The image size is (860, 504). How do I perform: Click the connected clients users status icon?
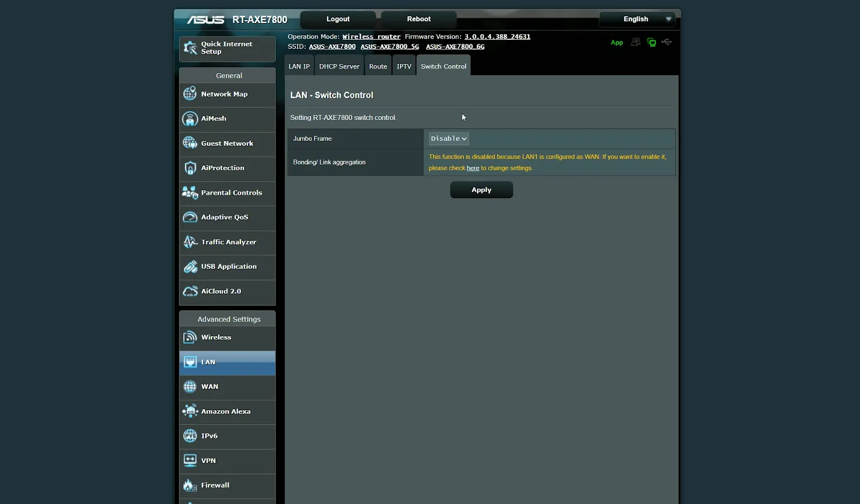click(635, 42)
